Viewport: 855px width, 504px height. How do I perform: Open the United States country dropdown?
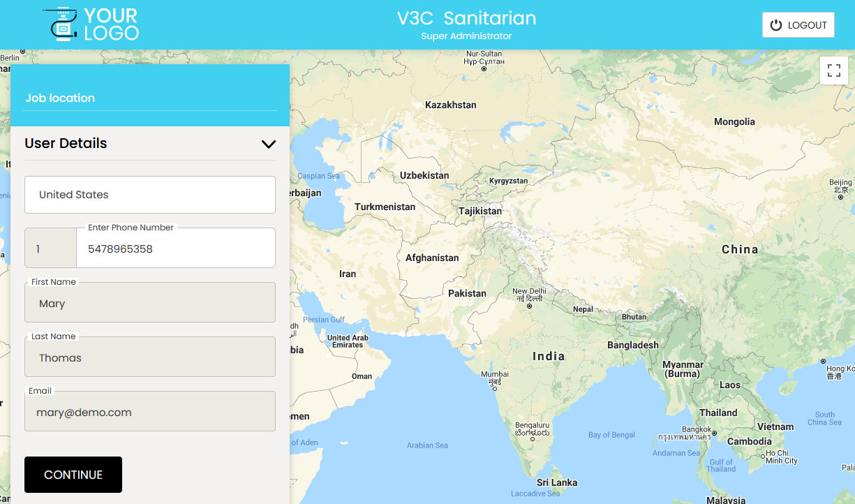click(x=150, y=195)
